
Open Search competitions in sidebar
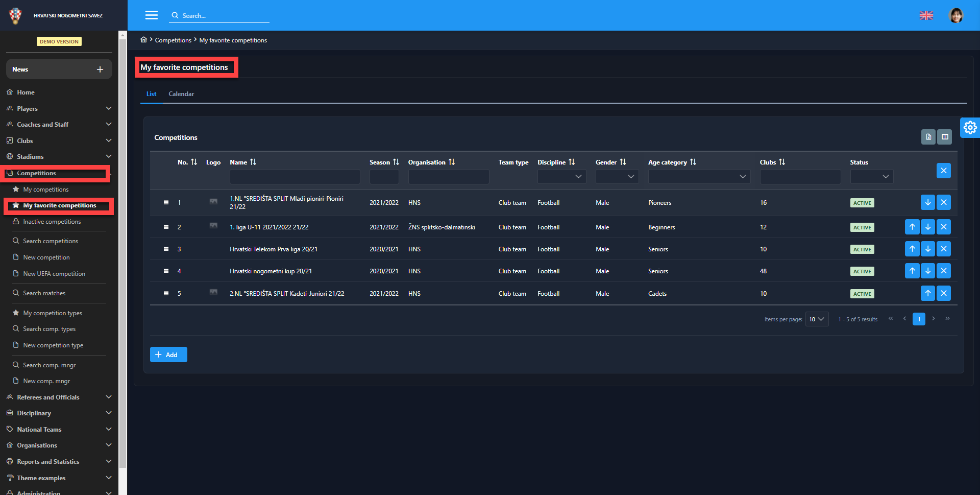click(x=51, y=241)
